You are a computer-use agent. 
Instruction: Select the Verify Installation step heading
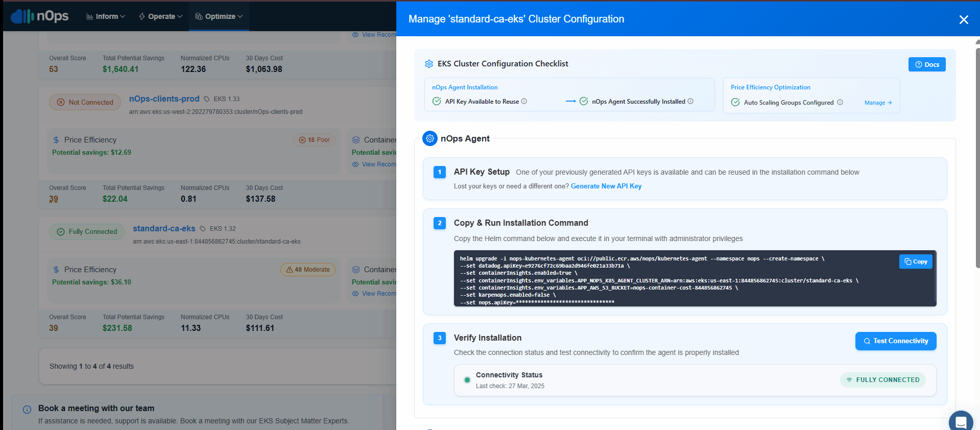488,338
